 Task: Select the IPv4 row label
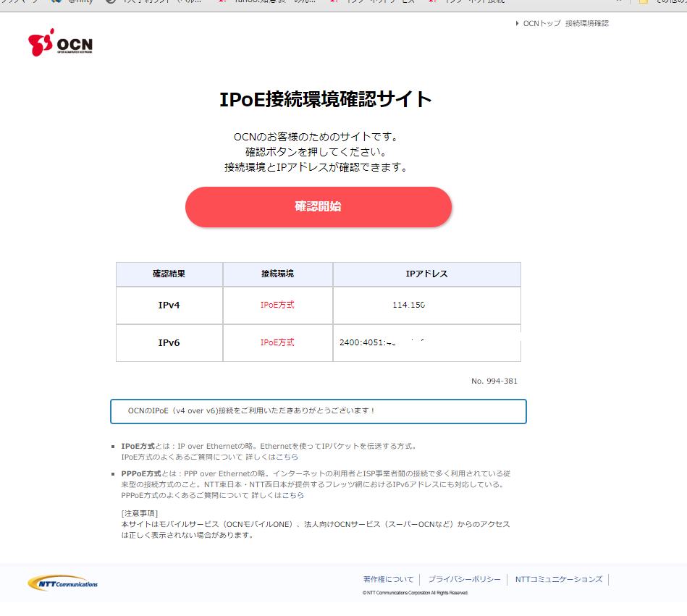point(169,305)
